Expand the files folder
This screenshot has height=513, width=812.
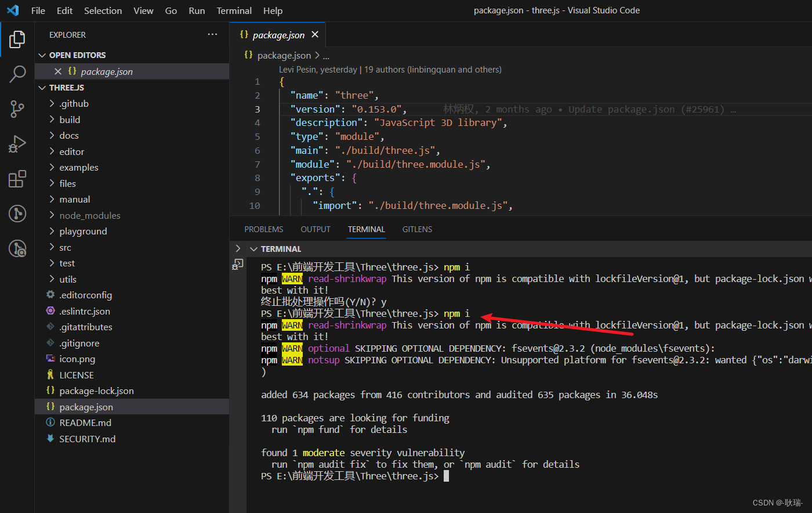(52, 183)
